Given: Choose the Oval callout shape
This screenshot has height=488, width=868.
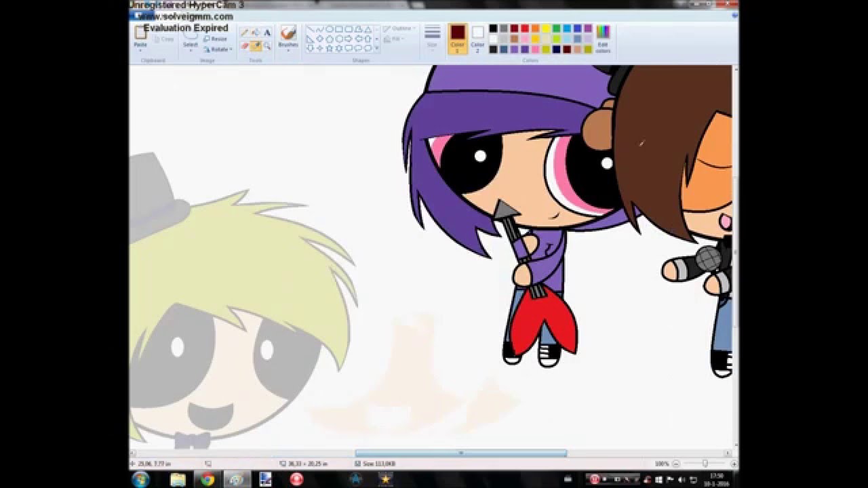Looking at the screenshot, I should (358, 48).
